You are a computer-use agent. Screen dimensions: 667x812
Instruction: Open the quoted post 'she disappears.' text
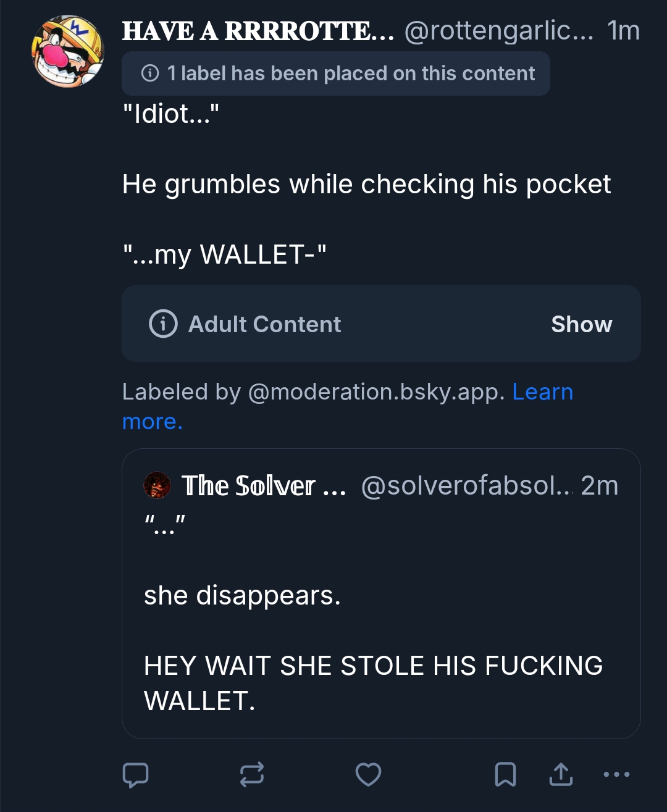click(242, 596)
